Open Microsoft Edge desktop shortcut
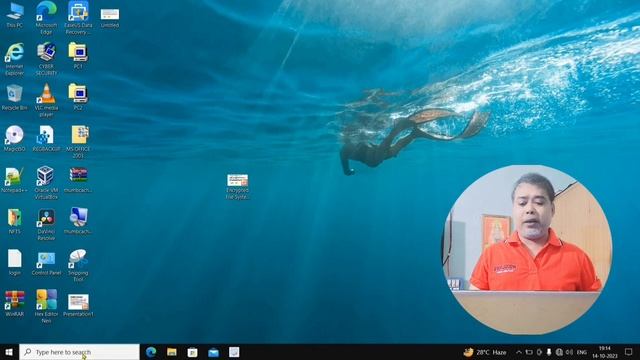 [x=46, y=18]
